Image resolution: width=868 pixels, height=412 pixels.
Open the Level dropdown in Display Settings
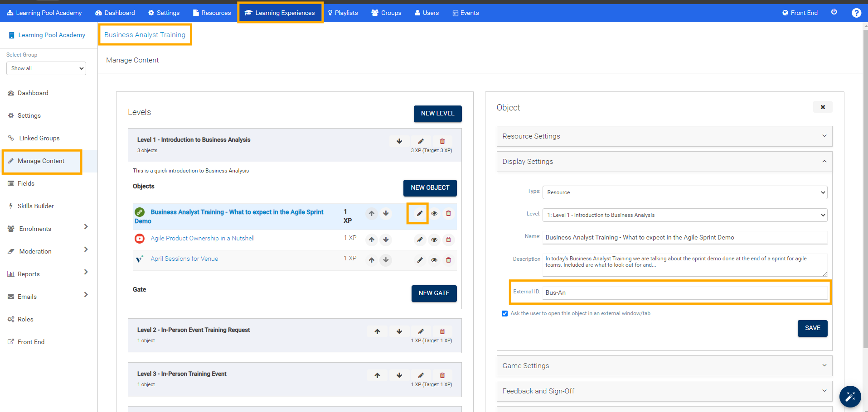click(684, 215)
